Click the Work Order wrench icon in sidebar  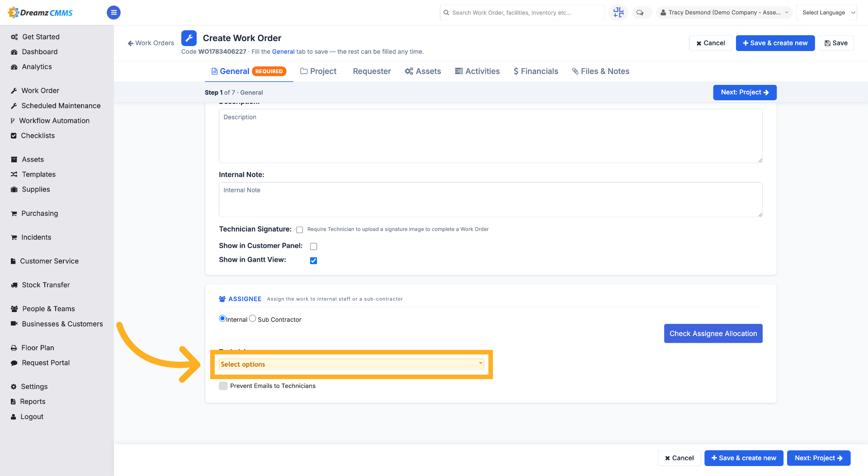click(14, 91)
